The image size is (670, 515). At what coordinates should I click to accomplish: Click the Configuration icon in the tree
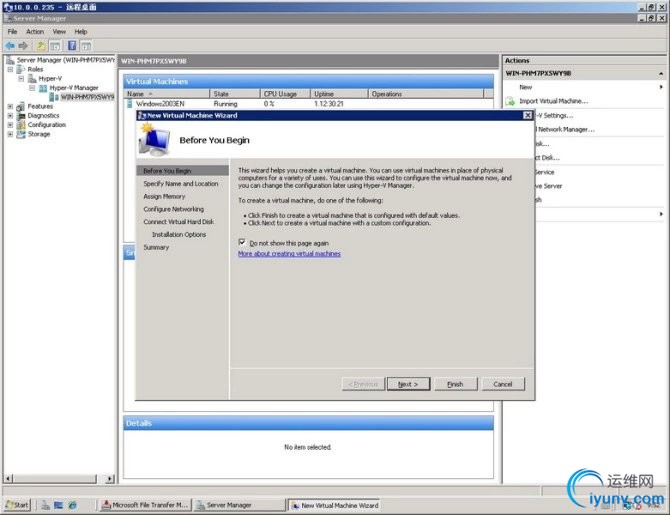click(x=21, y=125)
